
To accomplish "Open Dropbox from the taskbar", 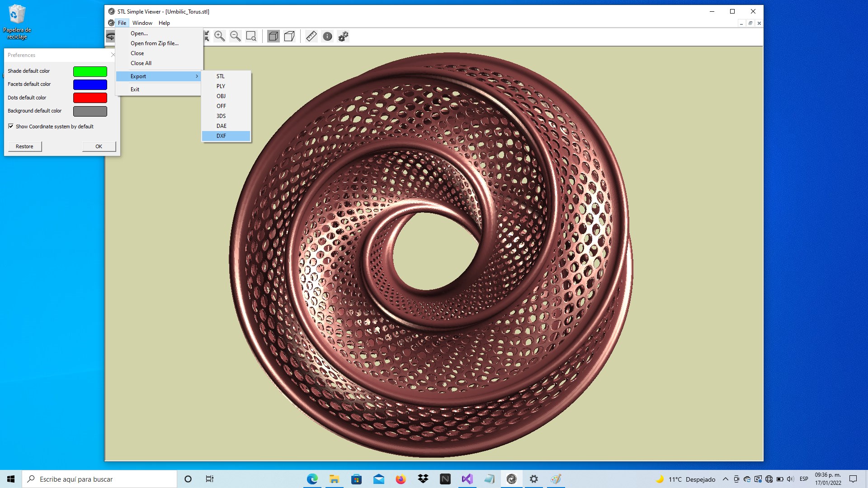I will point(423,479).
